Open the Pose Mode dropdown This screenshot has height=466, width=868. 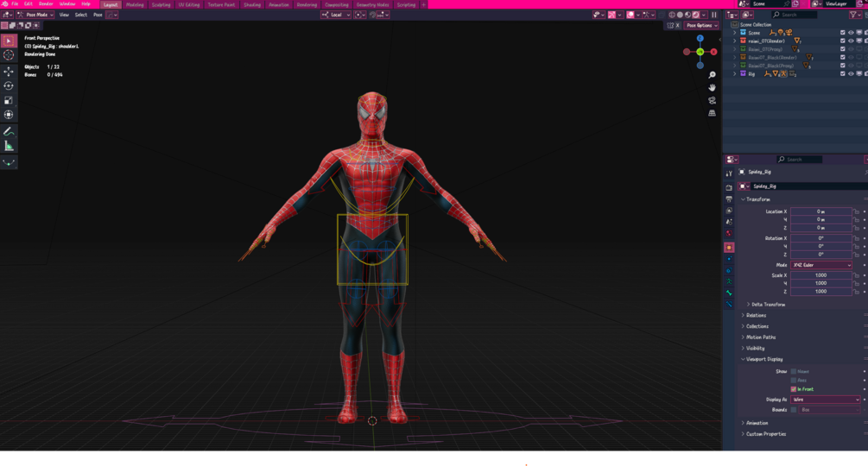point(35,15)
